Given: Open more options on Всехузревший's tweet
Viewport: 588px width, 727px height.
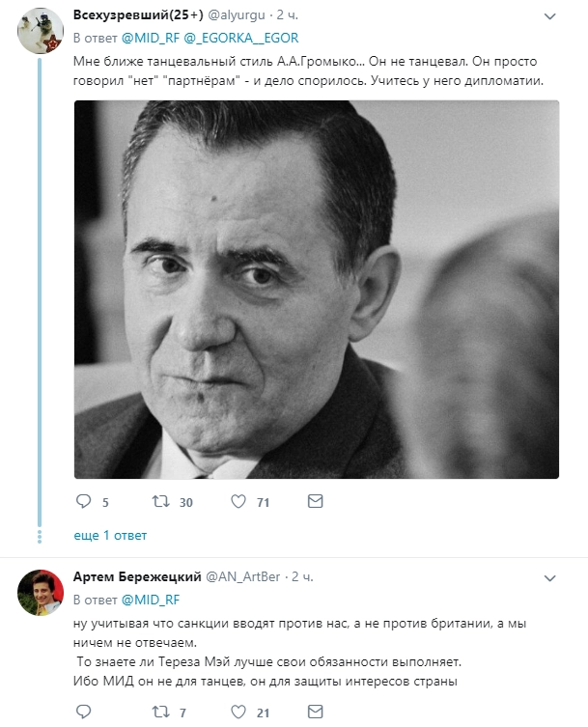Looking at the screenshot, I should 549,16.
